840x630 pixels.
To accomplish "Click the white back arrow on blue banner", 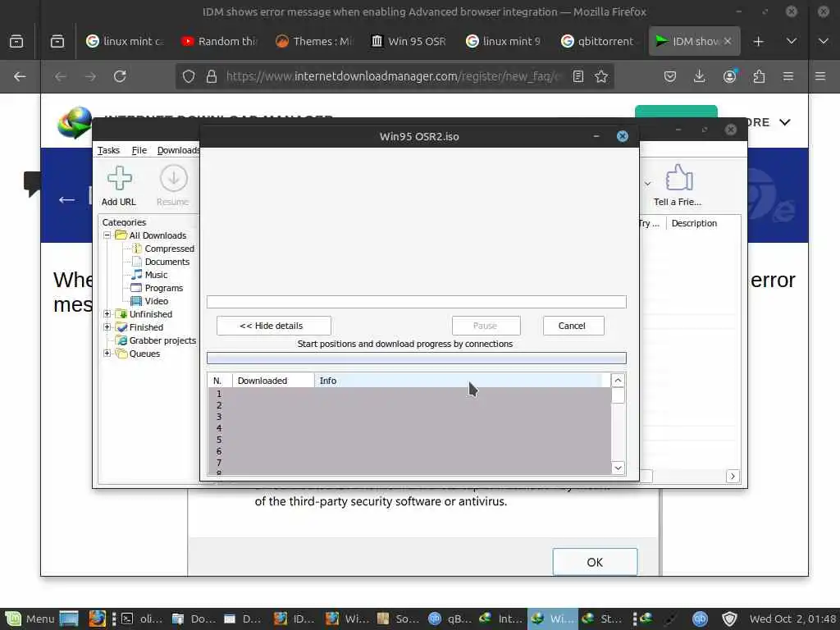I will click(x=67, y=200).
